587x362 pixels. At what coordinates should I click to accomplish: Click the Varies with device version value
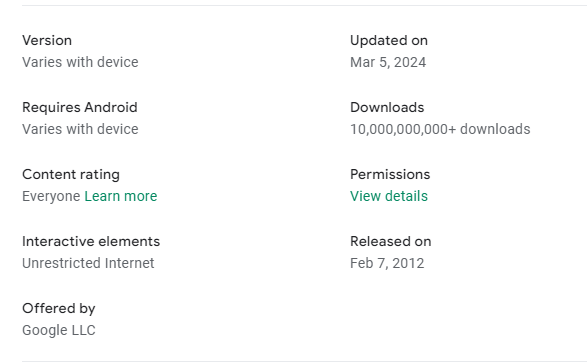pyautogui.click(x=80, y=62)
